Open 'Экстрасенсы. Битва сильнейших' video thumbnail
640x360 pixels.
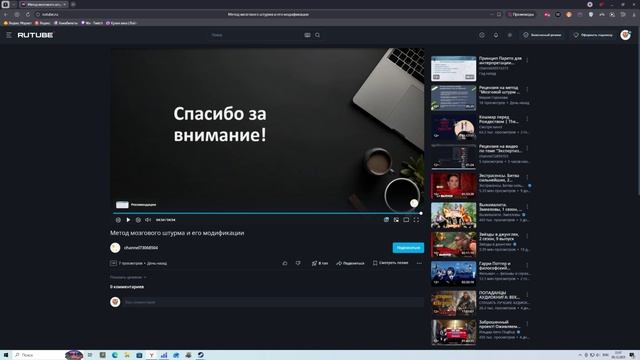coord(453,186)
